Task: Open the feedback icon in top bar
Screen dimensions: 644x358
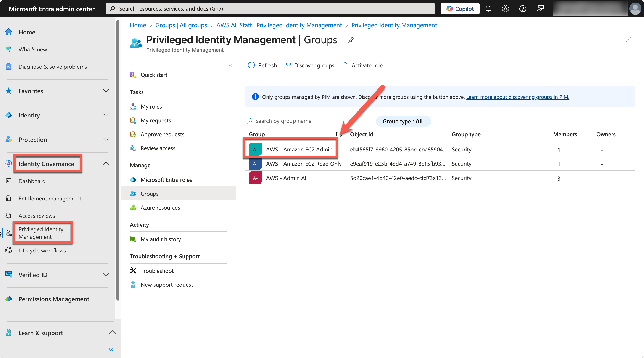Action: 540,8
